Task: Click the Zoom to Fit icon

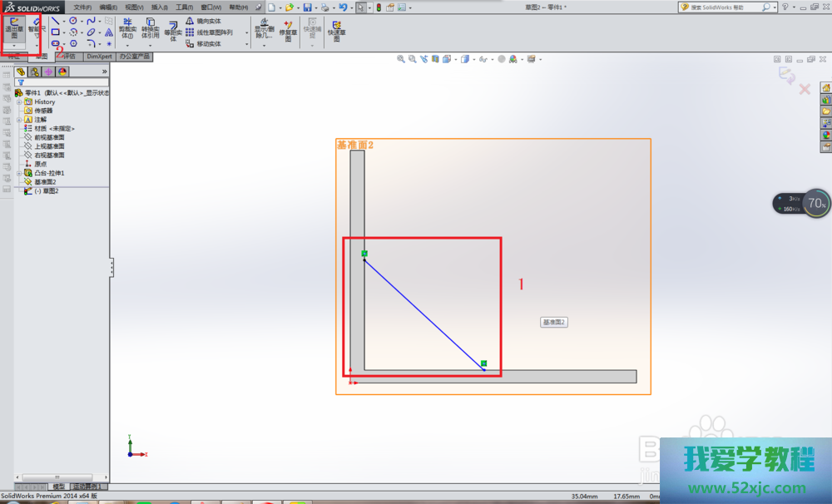Action: (401, 59)
